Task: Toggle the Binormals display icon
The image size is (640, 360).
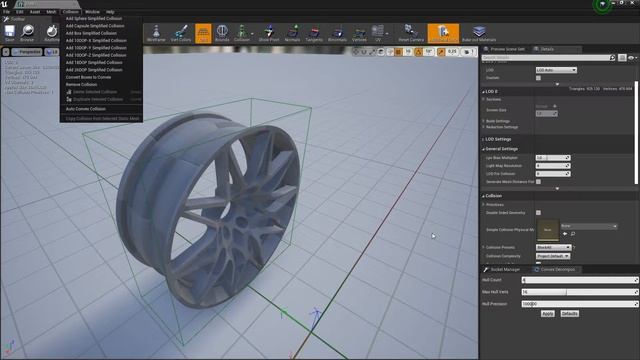Action: tap(337, 33)
